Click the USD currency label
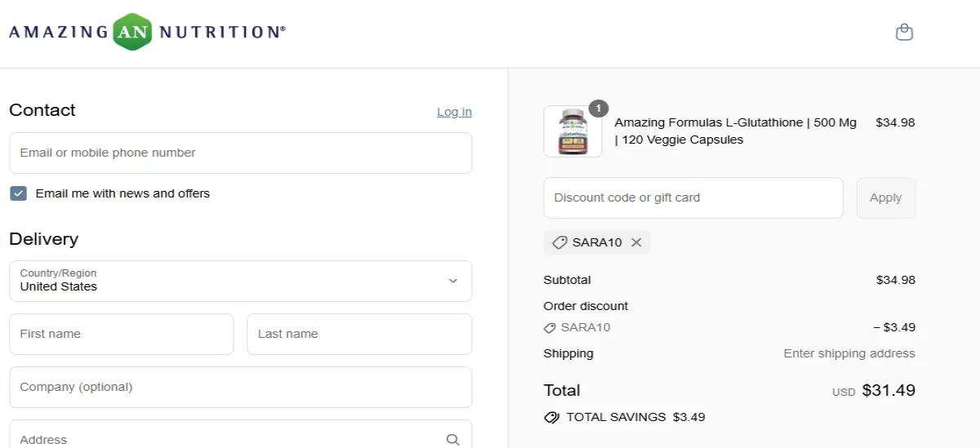The height and width of the screenshot is (448, 980). point(844,393)
